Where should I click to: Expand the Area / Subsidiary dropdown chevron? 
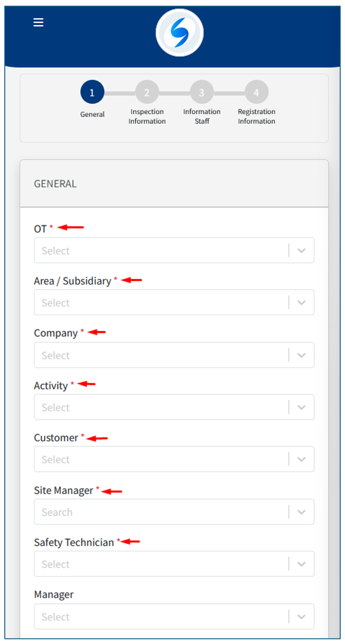[x=301, y=303]
